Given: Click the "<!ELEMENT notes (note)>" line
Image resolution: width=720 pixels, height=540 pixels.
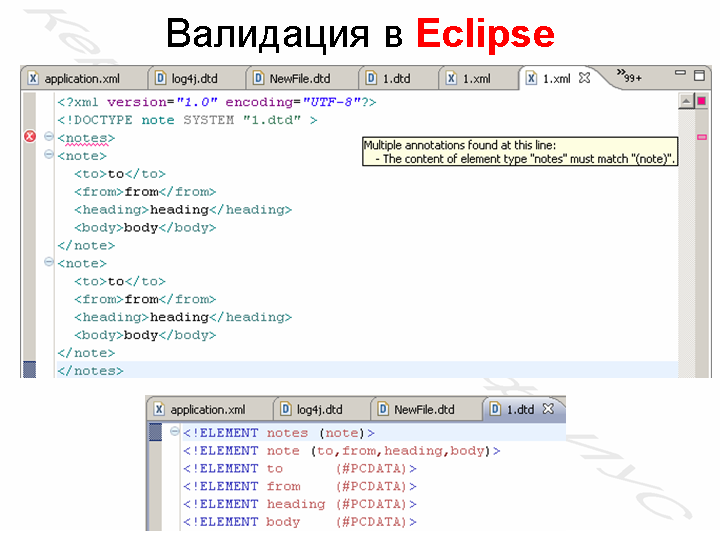Looking at the screenshot, I should (279, 433).
